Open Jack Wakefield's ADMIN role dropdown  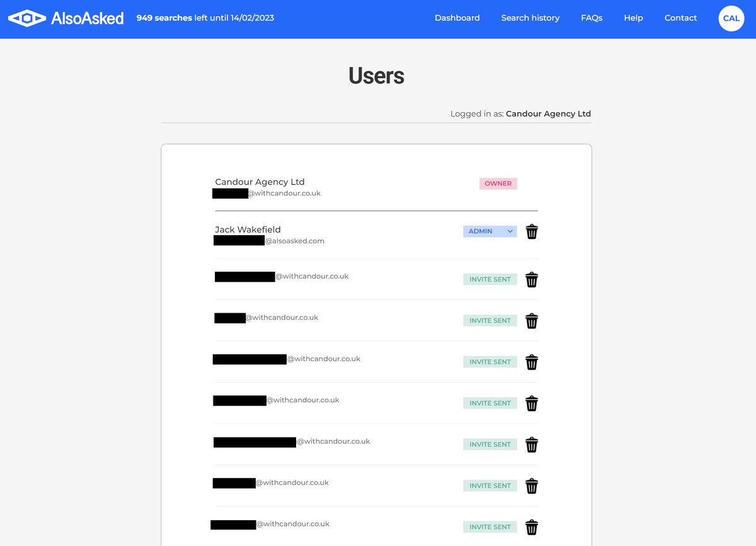[490, 231]
